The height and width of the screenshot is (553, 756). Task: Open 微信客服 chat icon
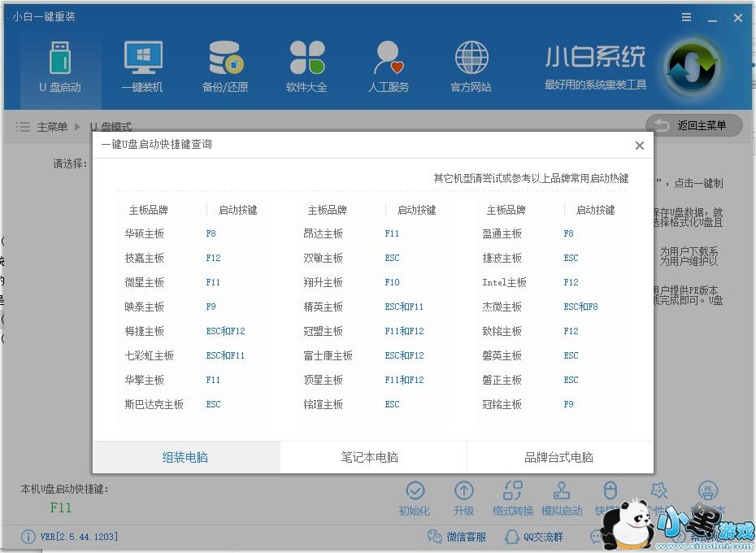click(435, 537)
